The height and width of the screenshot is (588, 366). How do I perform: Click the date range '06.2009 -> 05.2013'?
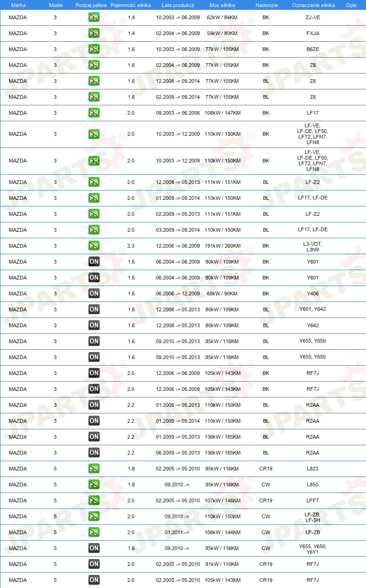point(178,453)
